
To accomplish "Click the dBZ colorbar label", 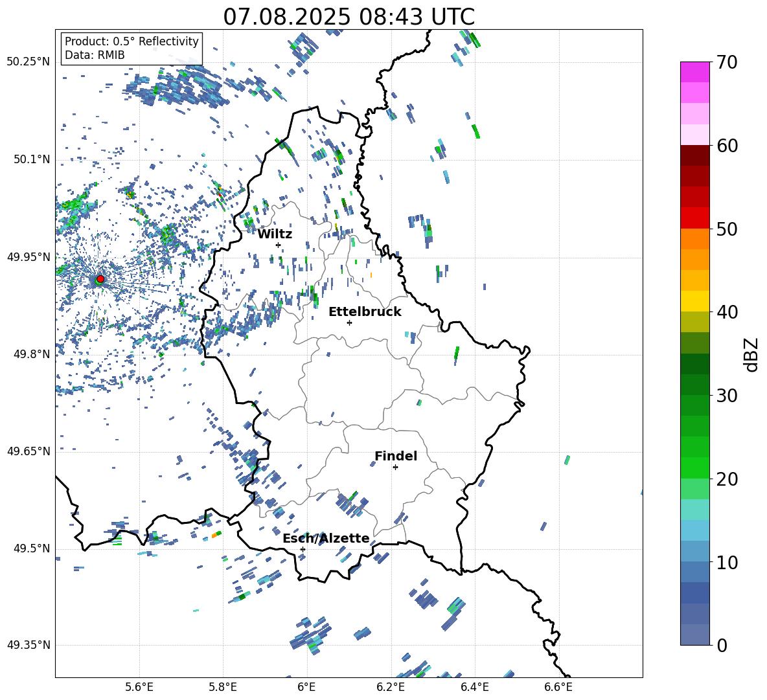I will 752,354.
